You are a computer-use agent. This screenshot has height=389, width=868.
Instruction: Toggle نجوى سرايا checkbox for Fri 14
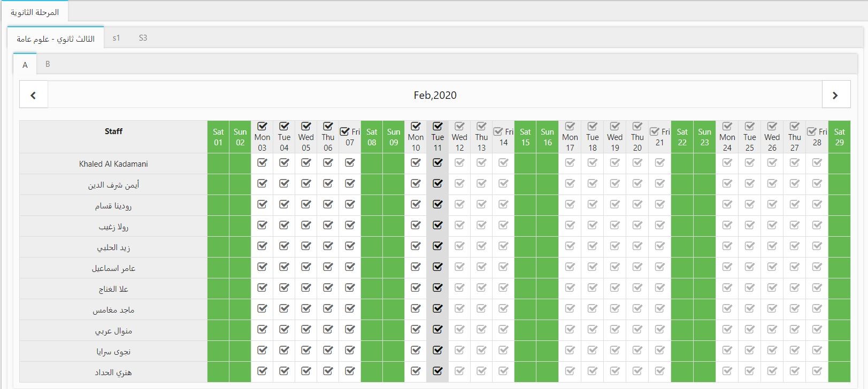click(503, 351)
